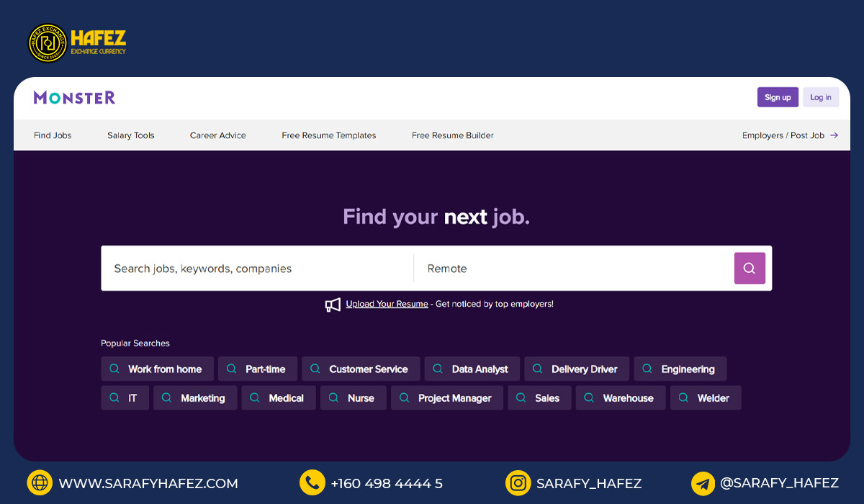Go to Free Resume Builder

[453, 135]
